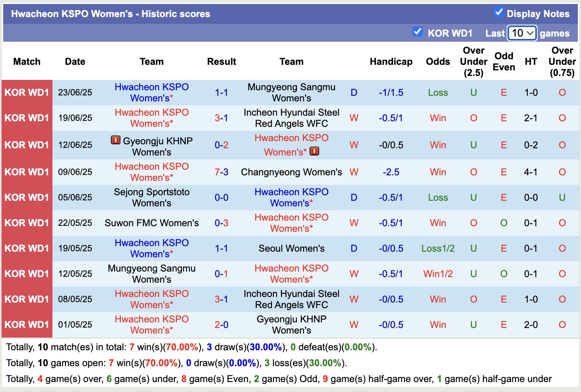Viewport: 581px width, 392px height.
Task: Click the Seoul Women's team link
Action: pyautogui.click(x=291, y=248)
